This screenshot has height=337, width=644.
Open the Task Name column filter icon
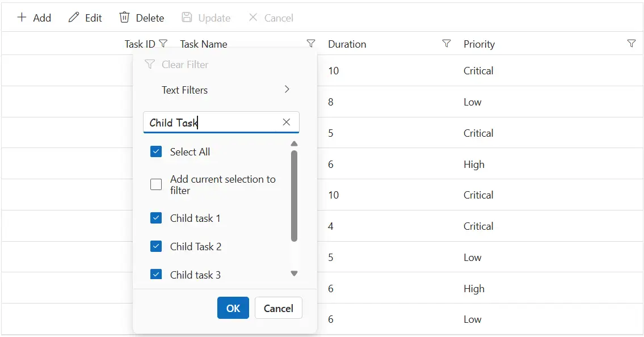coord(311,44)
